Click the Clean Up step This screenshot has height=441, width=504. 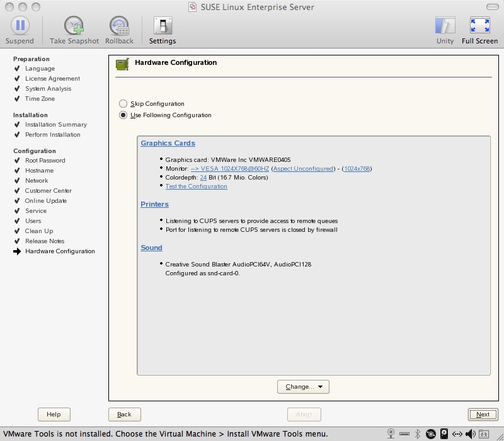click(39, 231)
